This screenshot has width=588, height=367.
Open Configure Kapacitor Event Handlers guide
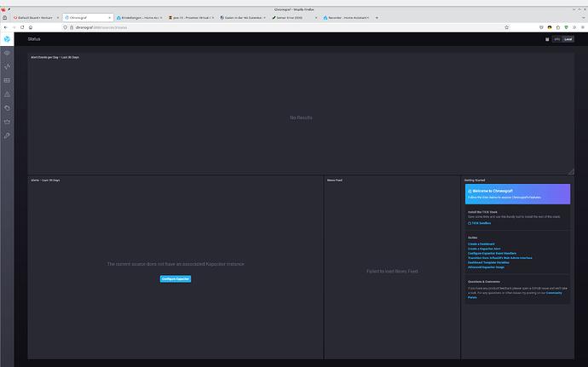point(492,254)
